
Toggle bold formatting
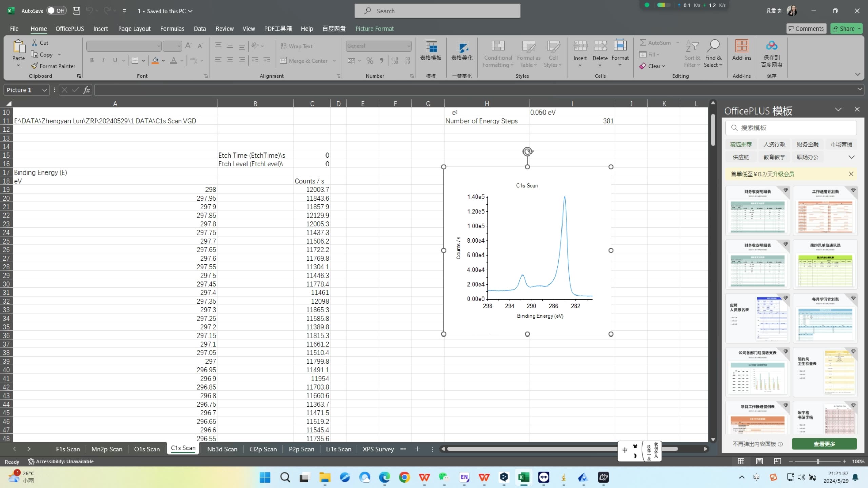pos(92,60)
